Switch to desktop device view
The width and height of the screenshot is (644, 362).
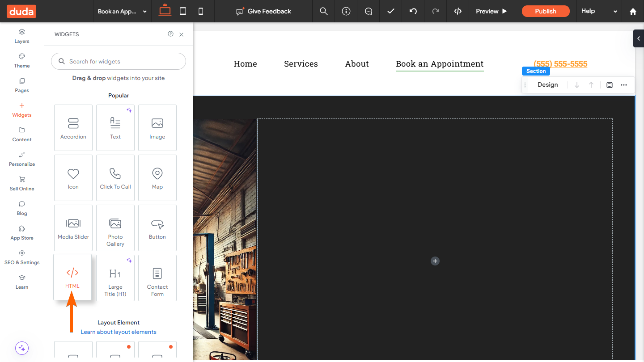[x=165, y=11]
